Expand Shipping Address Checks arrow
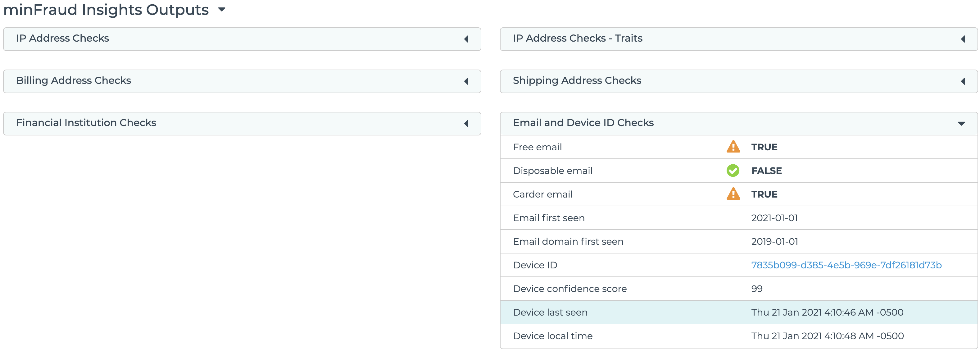The width and height of the screenshot is (980, 351). 963,81
